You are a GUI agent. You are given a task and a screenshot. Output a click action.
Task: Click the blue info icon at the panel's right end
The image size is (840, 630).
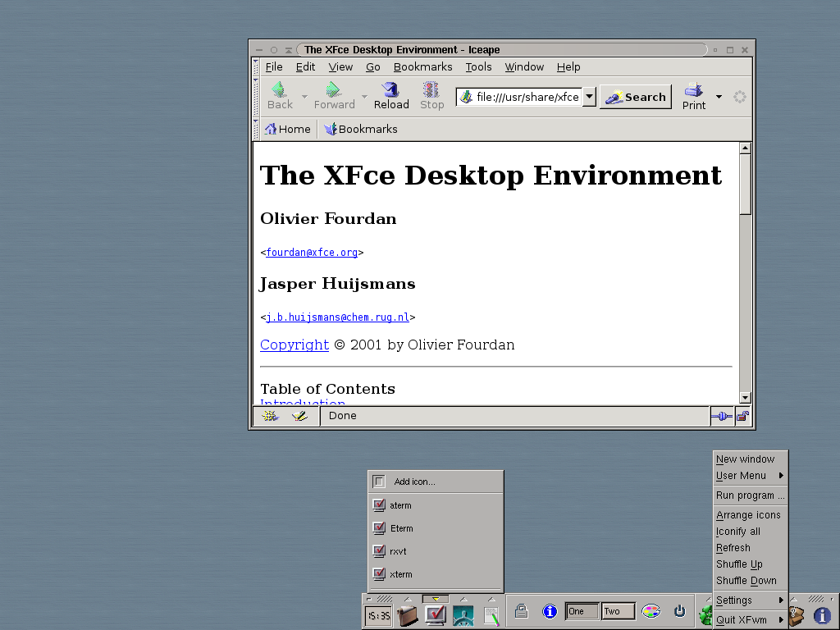[x=822, y=616]
